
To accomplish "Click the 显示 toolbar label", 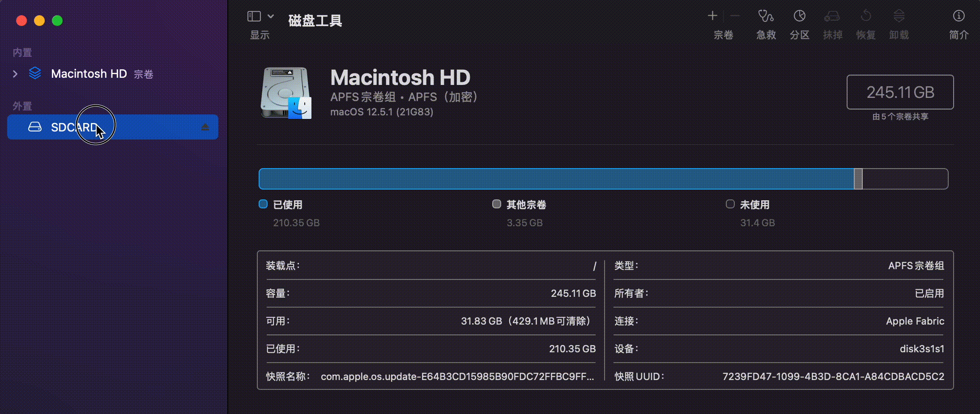I will click(x=260, y=35).
